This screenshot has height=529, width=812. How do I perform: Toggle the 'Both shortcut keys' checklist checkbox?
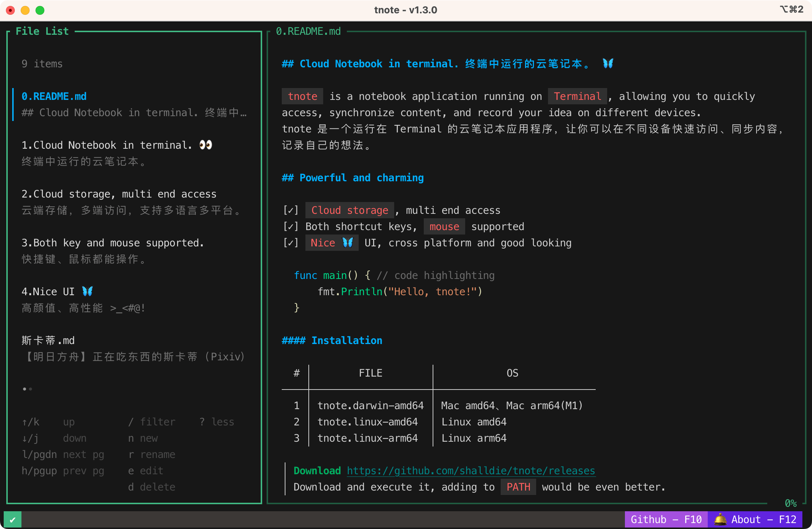[x=291, y=226]
